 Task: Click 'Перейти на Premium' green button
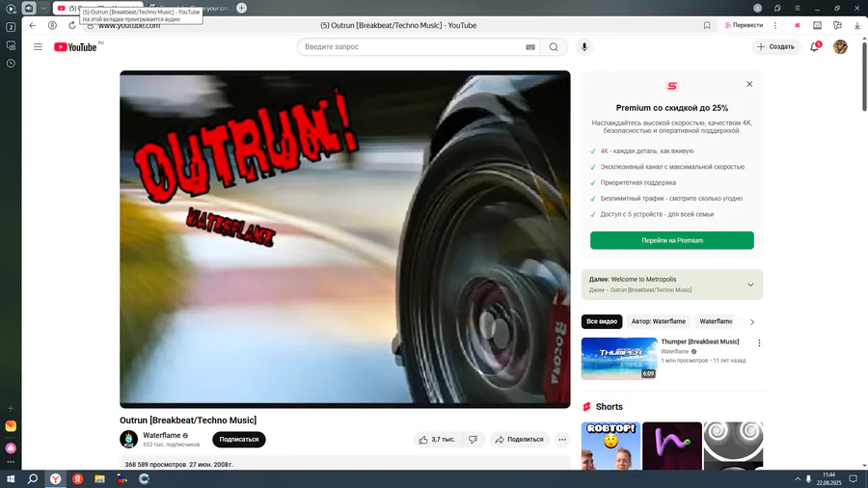coord(671,241)
